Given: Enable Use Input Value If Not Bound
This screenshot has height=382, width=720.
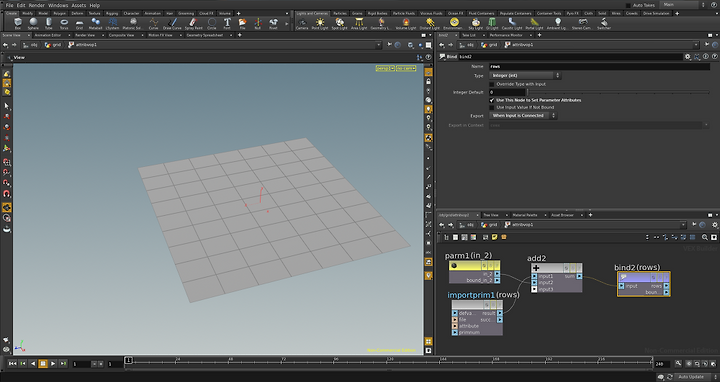Looking at the screenshot, I should (x=492, y=107).
